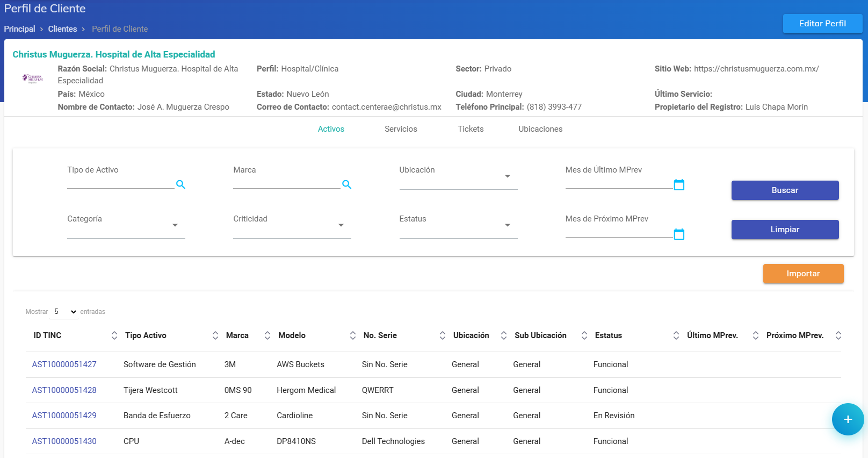The height and width of the screenshot is (458, 868).
Task: Open the Mostrar entries count selector
Action: coord(64,312)
